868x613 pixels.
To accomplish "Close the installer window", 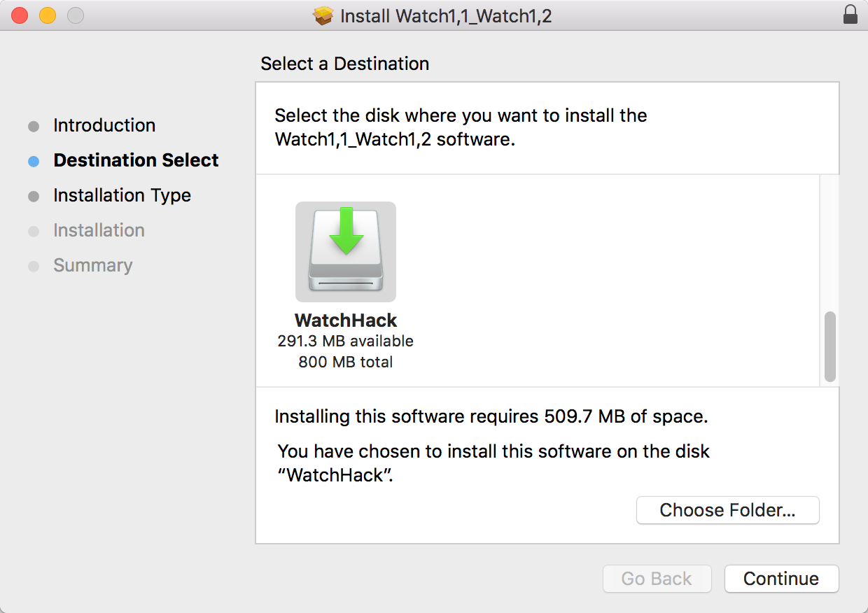I will 20,15.
